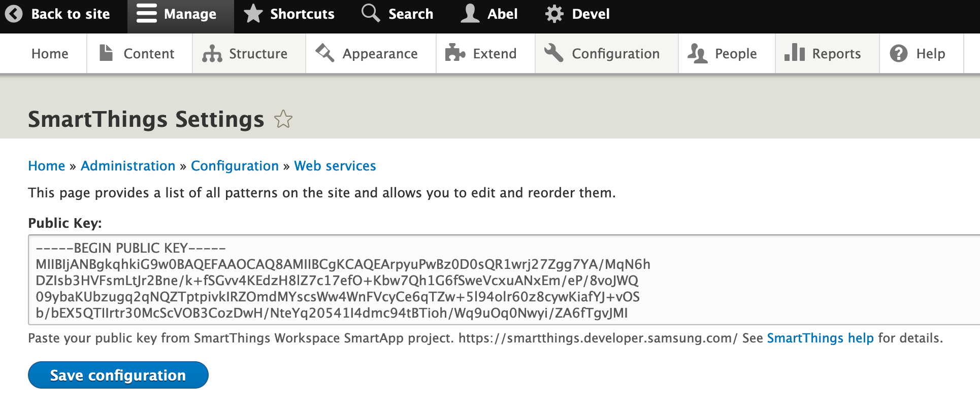
Task: Click the SmartThings Settings page title
Action: [x=146, y=120]
